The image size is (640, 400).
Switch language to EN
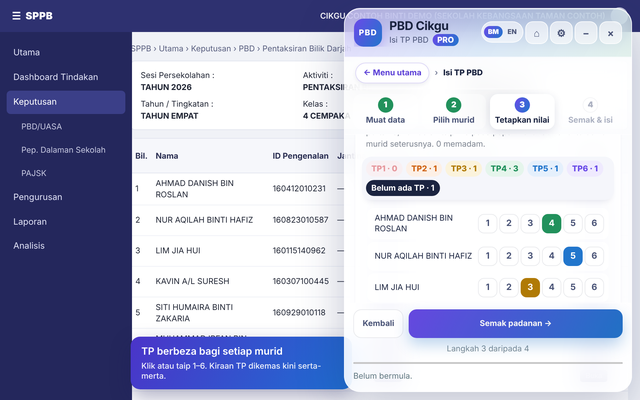click(x=512, y=32)
